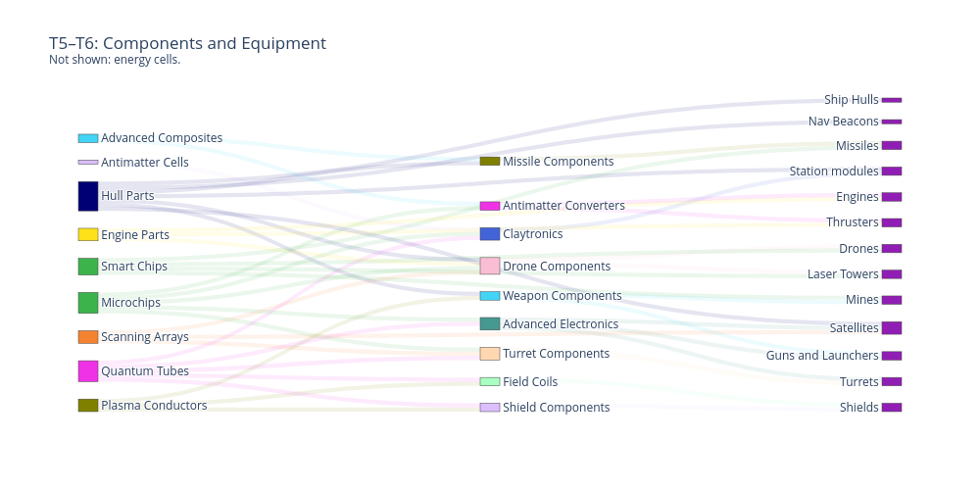Click the olive Plasma Conductors node
980x490 pixels.
[x=88, y=406]
